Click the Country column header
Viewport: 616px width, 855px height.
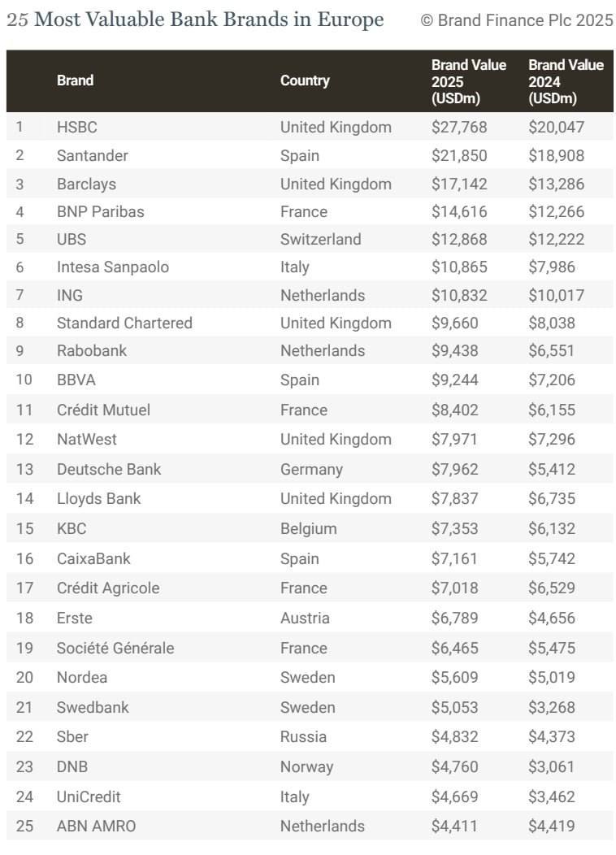tap(305, 80)
